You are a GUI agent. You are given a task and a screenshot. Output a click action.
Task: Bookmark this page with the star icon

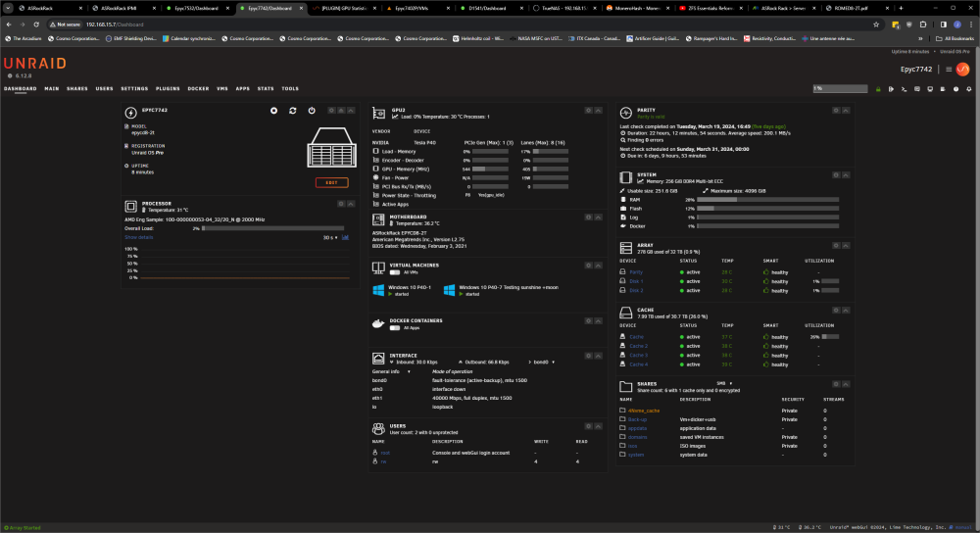pyautogui.click(x=876, y=24)
